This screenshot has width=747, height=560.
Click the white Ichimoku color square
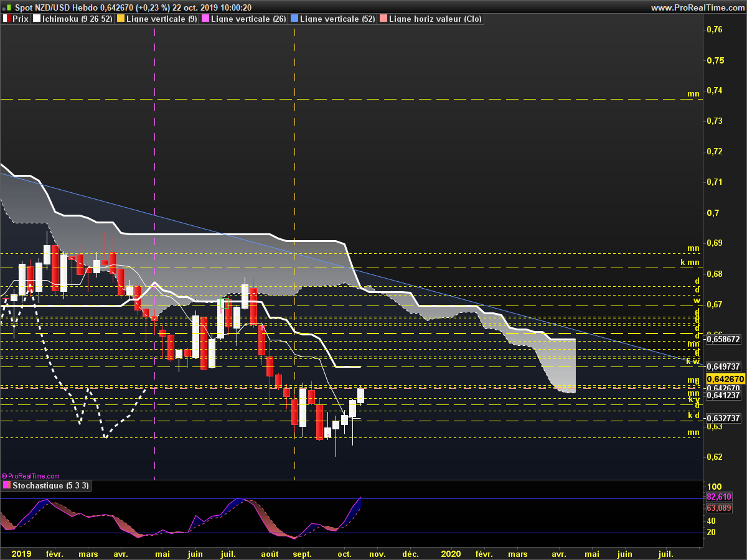coord(37,19)
